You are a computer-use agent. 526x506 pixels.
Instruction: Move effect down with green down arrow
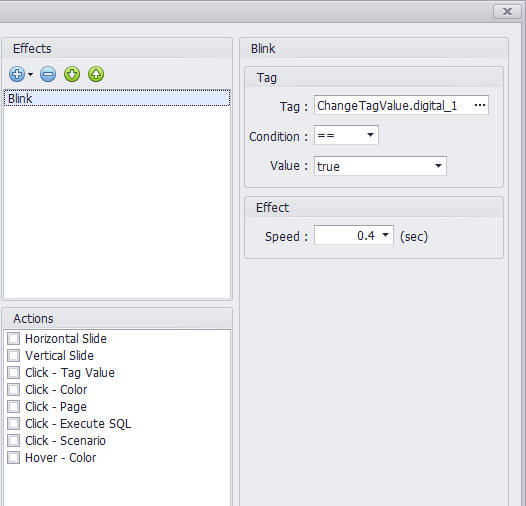pyautogui.click(x=72, y=74)
